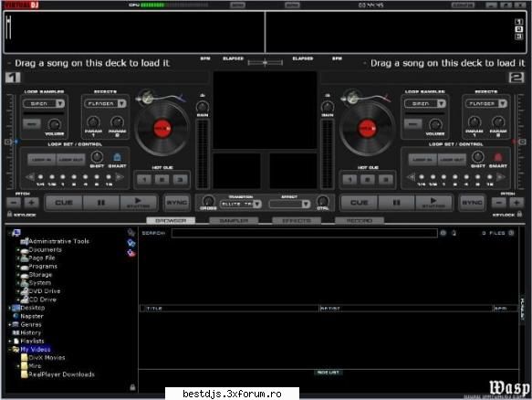Expand the Playlists node
The height and width of the screenshot is (400, 532).
pos(10,341)
